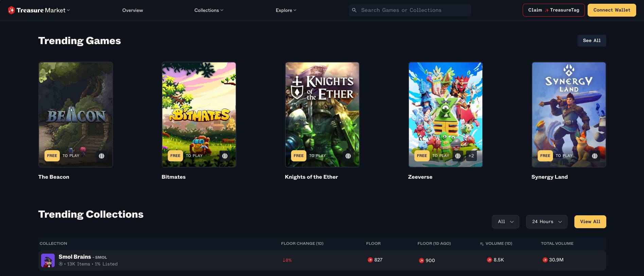Viewport: 644px width, 276px height.
Task: Click the TreasureTag sparkle icon in Claim button
Action: pos(547,11)
